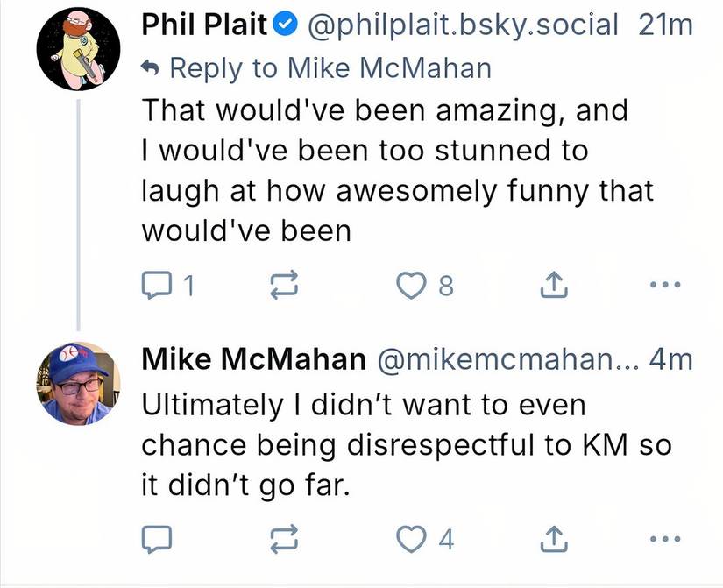This screenshot has height=588, width=723.
Task: Click Phil Plait's blue verified badge
Action: coord(285,25)
